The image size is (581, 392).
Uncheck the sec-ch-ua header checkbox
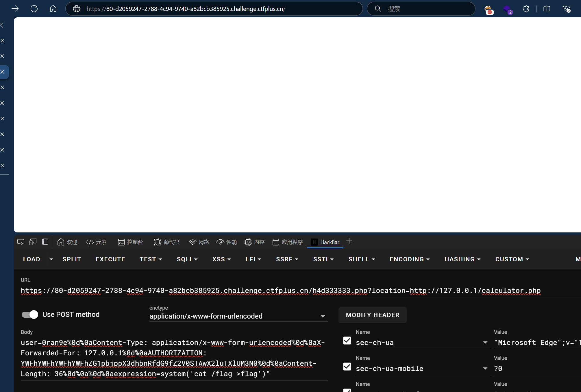click(x=347, y=341)
